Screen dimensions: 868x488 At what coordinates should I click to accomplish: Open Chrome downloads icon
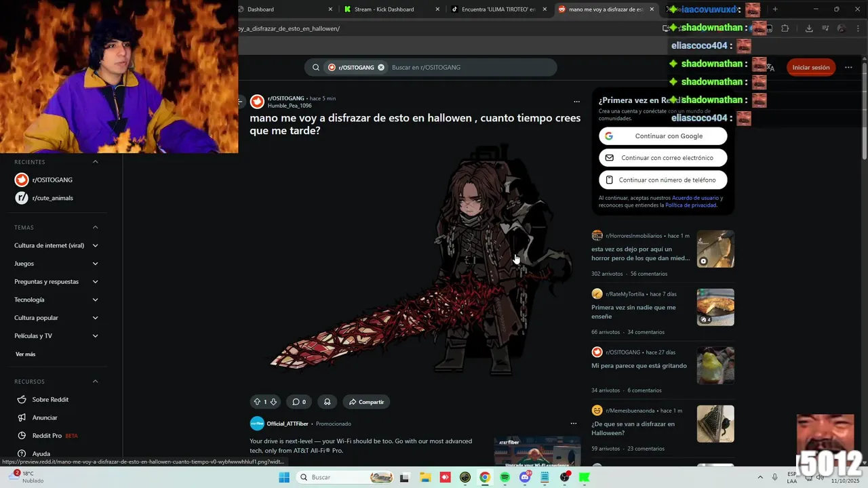tap(809, 28)
